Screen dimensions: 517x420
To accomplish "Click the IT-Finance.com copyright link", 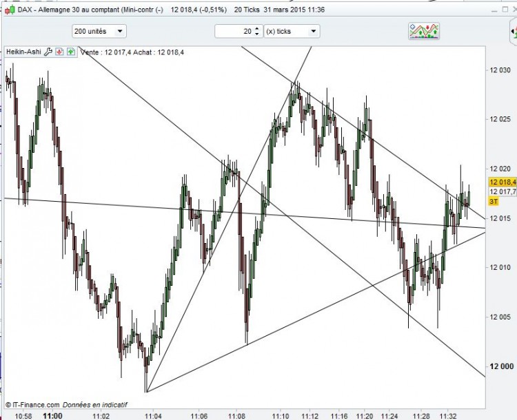I will pyautogui.click(x=32, y=405).
